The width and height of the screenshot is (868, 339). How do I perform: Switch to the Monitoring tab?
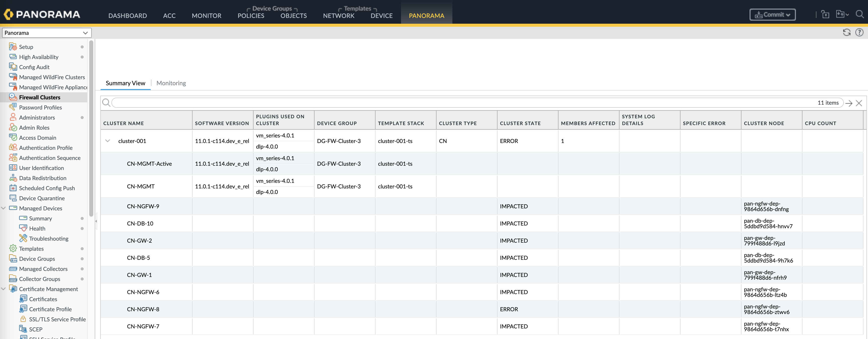point(171,83)
